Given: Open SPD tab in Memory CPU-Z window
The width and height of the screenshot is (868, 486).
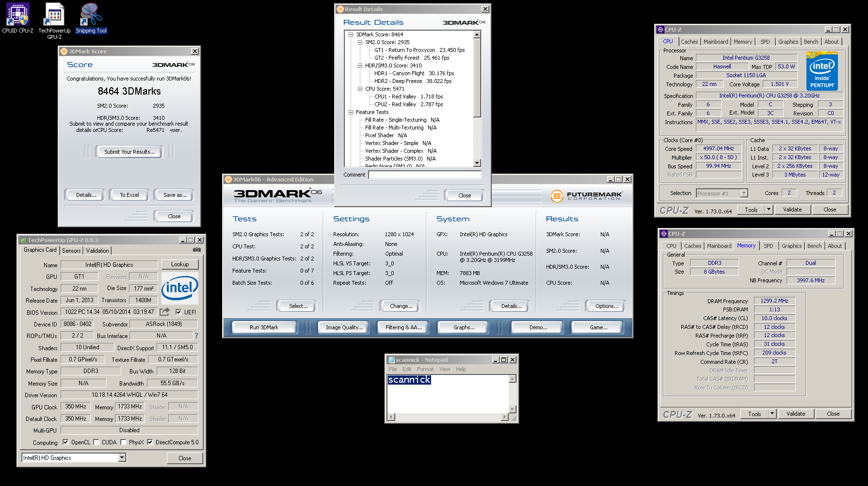Looking at the screenshot, I should 769,246.
